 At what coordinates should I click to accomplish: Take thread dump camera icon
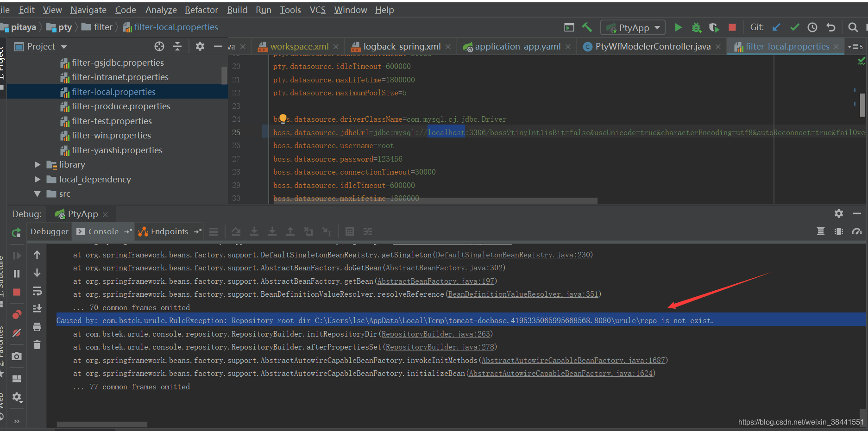[17, 356]
